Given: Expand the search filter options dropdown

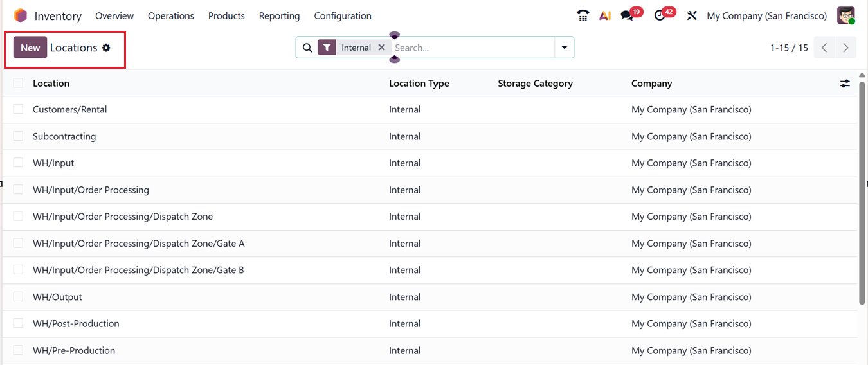Looking at the screenshot, I should pos(564,48).
